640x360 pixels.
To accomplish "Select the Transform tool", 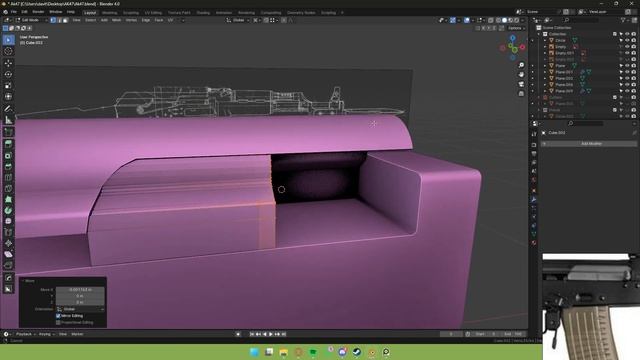I will 8,97.
